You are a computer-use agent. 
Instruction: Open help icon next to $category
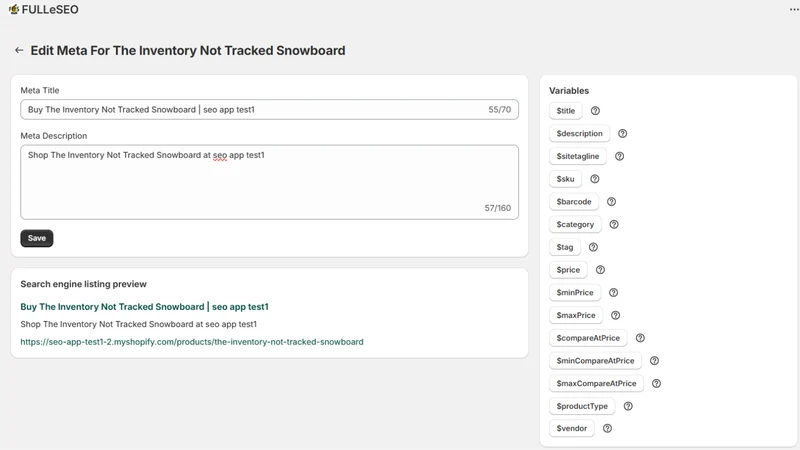pyautogui.click(x=614, y=224)
